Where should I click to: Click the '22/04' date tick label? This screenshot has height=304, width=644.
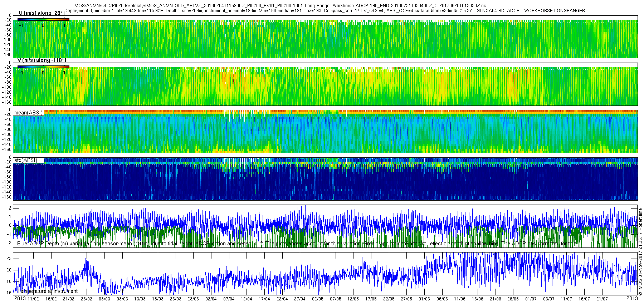point(282,299)
